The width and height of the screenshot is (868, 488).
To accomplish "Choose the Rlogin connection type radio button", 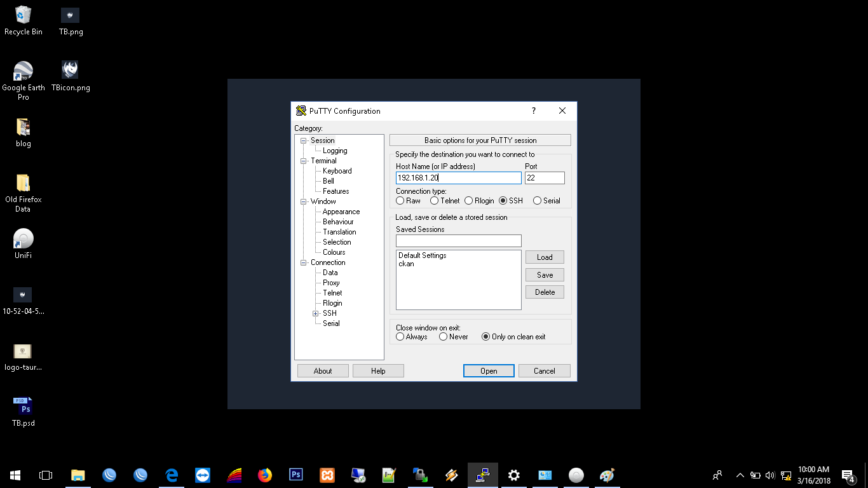I will click(480, 201).
